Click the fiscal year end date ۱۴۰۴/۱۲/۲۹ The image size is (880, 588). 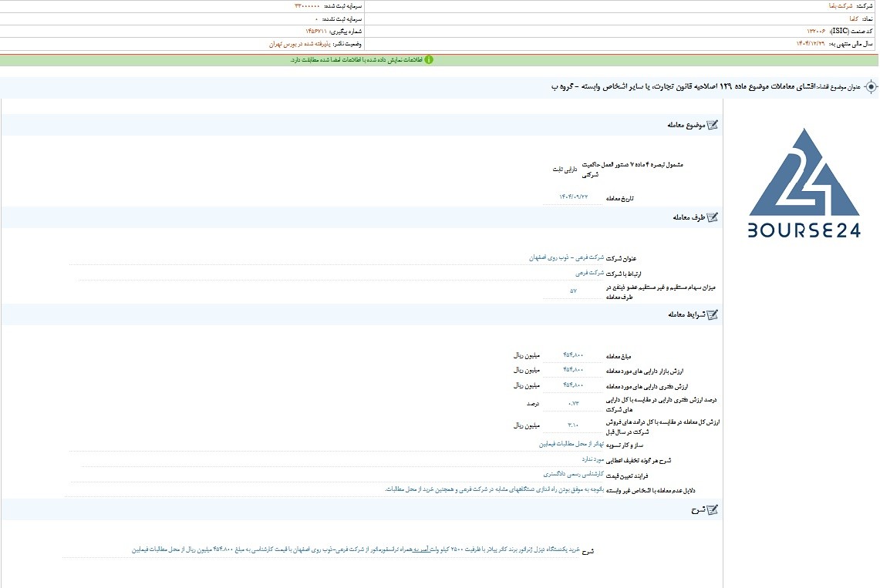[811, 44]
